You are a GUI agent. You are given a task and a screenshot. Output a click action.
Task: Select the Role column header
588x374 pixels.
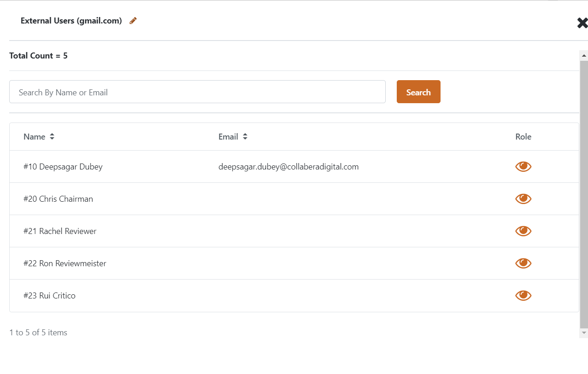pyautogui.click(x=523, y=136)
